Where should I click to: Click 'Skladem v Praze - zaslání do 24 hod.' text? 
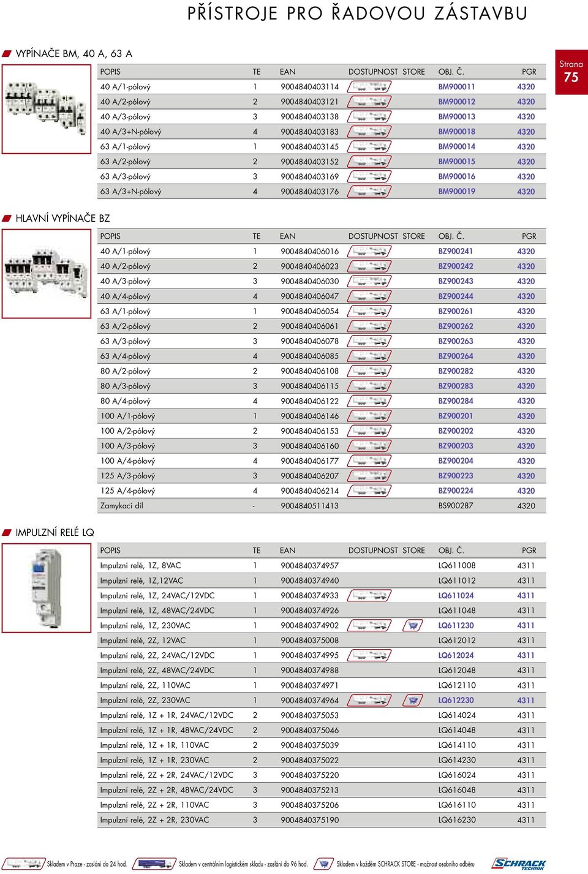click(87, 864)
